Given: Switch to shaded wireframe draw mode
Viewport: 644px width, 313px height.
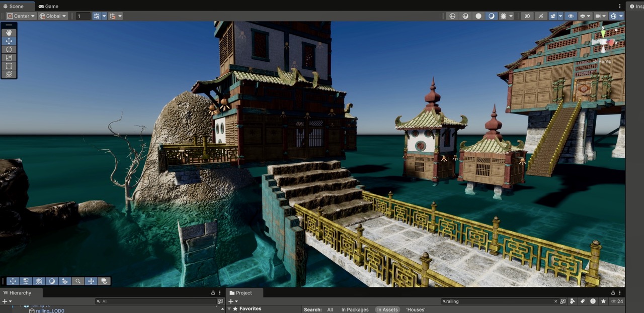Looking at the screenshot, I should (x=465, y=16).
